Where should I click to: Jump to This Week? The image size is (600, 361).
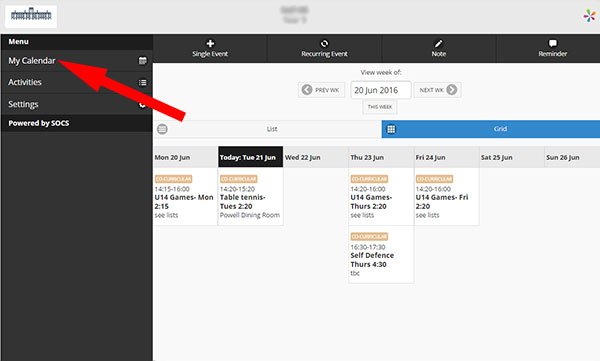[380, 107]
